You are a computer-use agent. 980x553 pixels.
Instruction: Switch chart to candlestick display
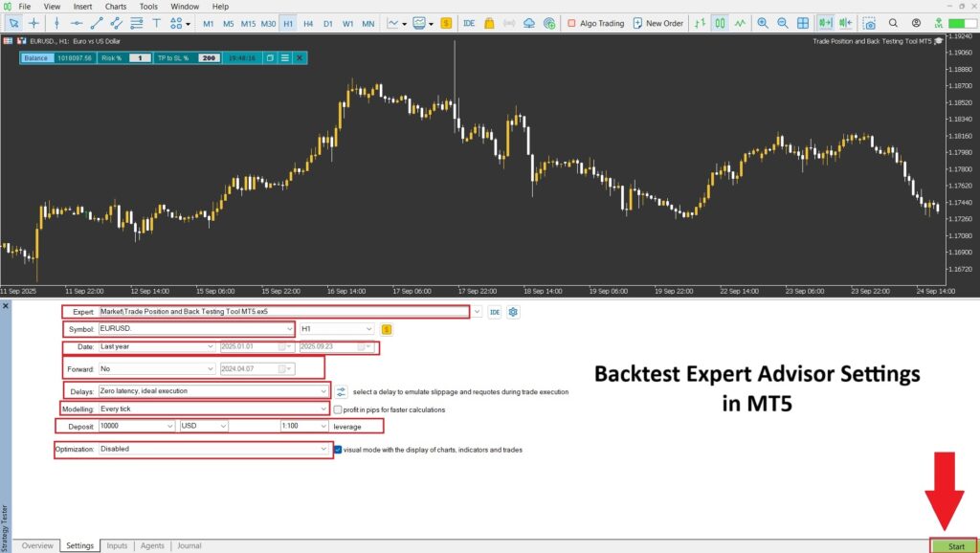[719, 23]
